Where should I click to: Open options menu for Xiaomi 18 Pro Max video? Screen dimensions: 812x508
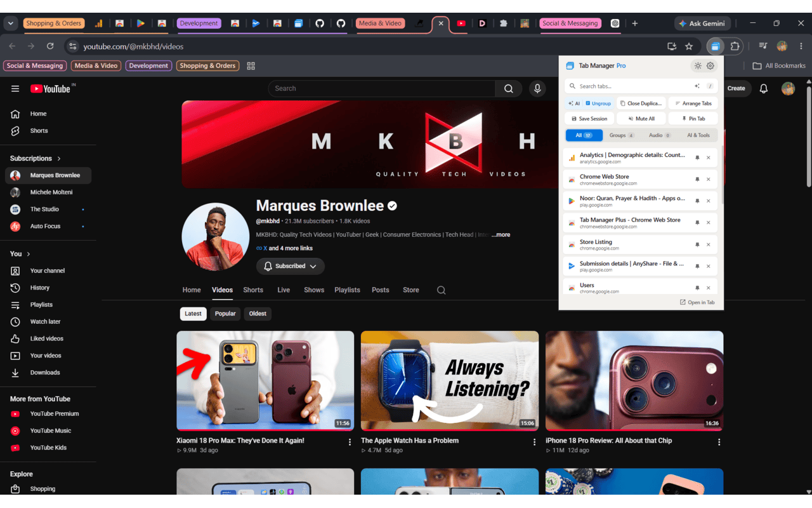click(350, 442)
